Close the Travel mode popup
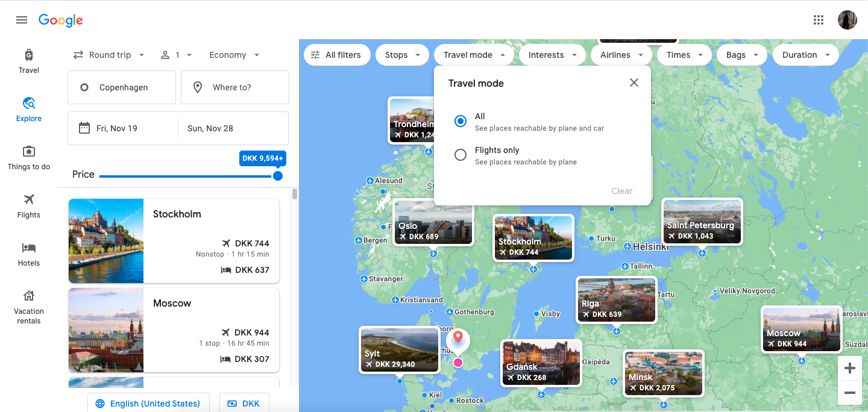 coord(634,83)
